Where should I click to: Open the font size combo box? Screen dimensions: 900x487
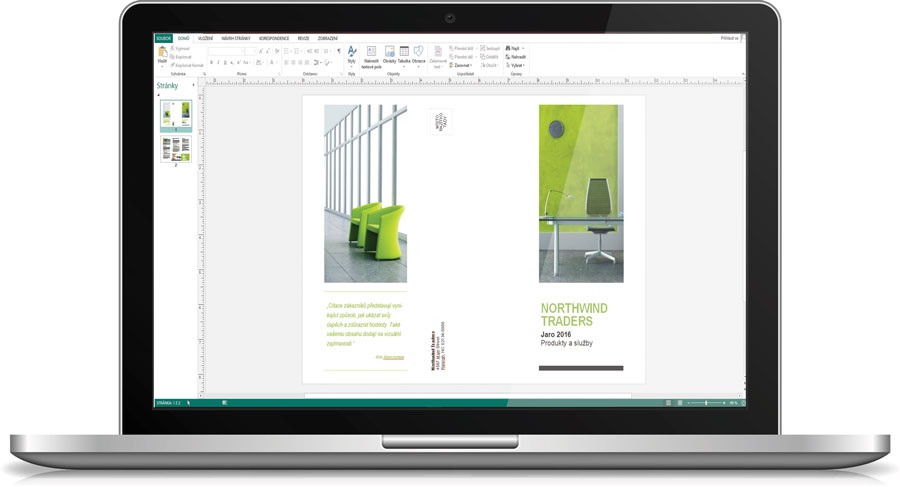[x=251, y=52]
